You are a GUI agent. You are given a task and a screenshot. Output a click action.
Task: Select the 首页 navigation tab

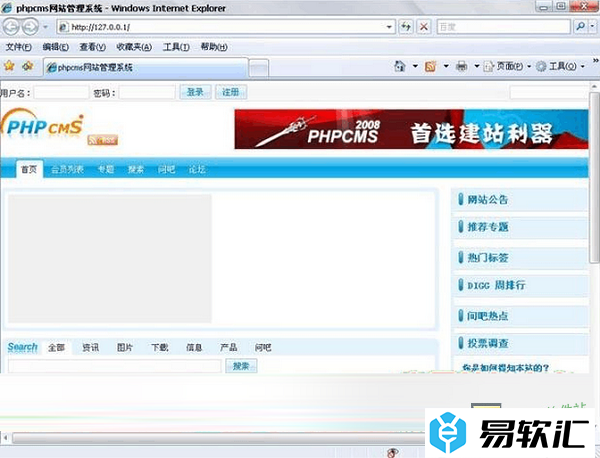pyautogui.click(x=29, y=169)
